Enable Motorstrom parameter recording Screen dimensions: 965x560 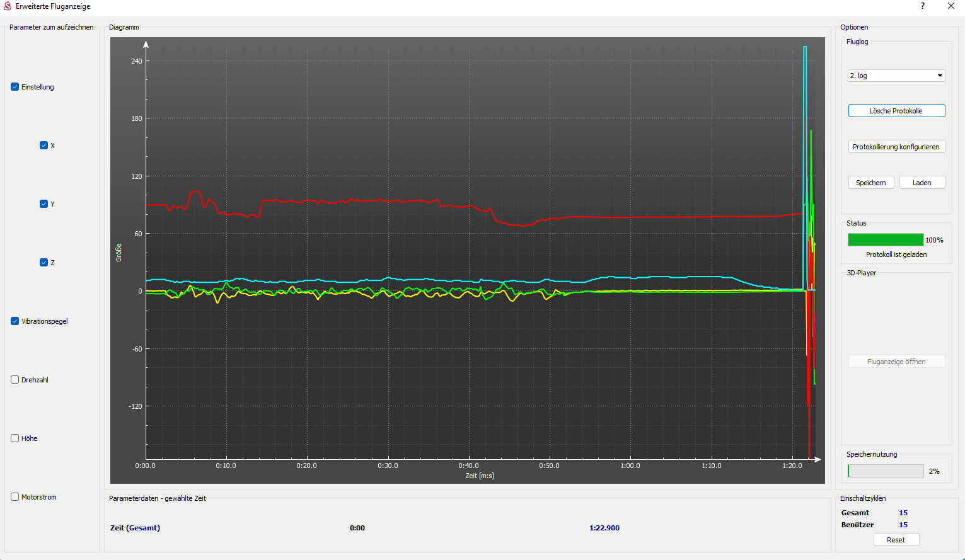[x=15, y=497]
